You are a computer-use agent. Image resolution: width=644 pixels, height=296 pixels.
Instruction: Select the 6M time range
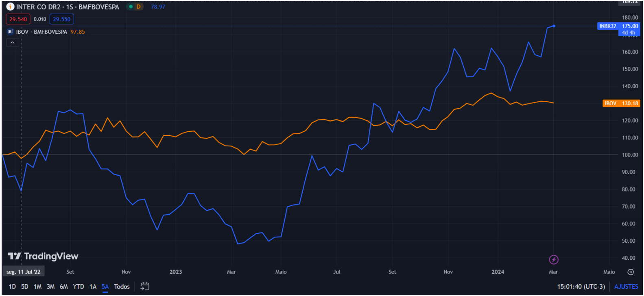pos(64,287)
